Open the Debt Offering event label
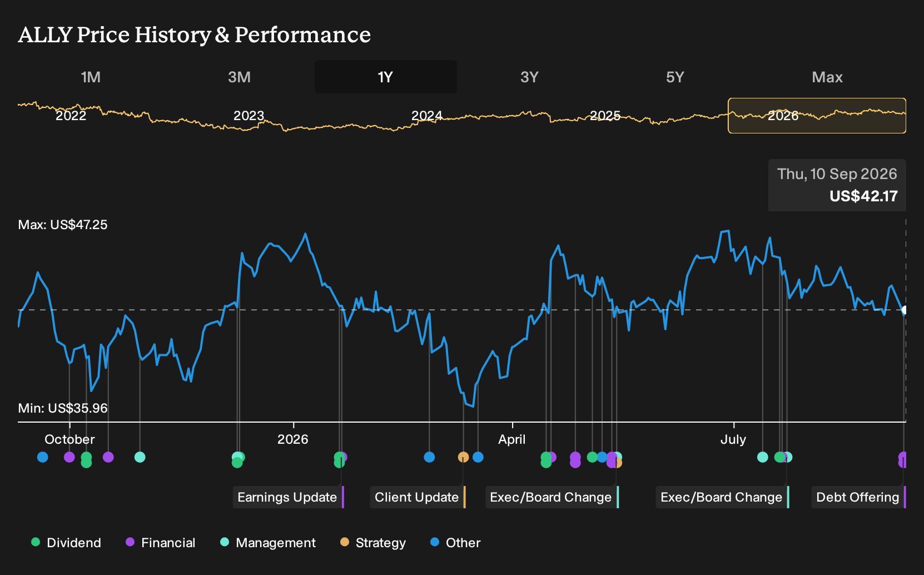Viewport: 924px width, 575px height. pos(858,497)
